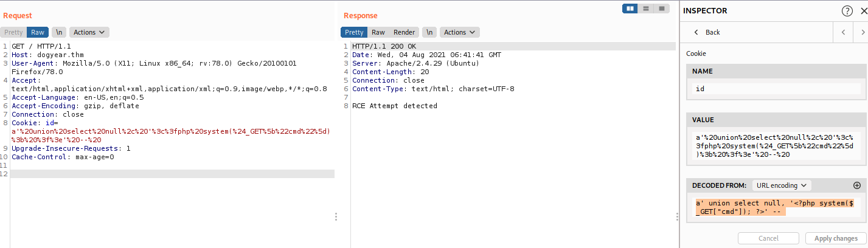The height and width of the screenshot is (248, 868).
Task: Toggle Request newline display \n button
Action: (59, 32)
